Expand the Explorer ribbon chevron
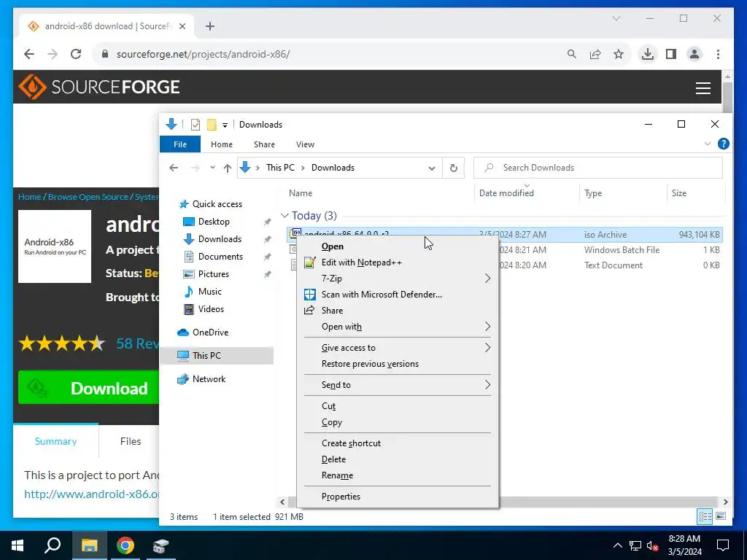This screenshot has height=560, width=747. click(x=708, y=144)
